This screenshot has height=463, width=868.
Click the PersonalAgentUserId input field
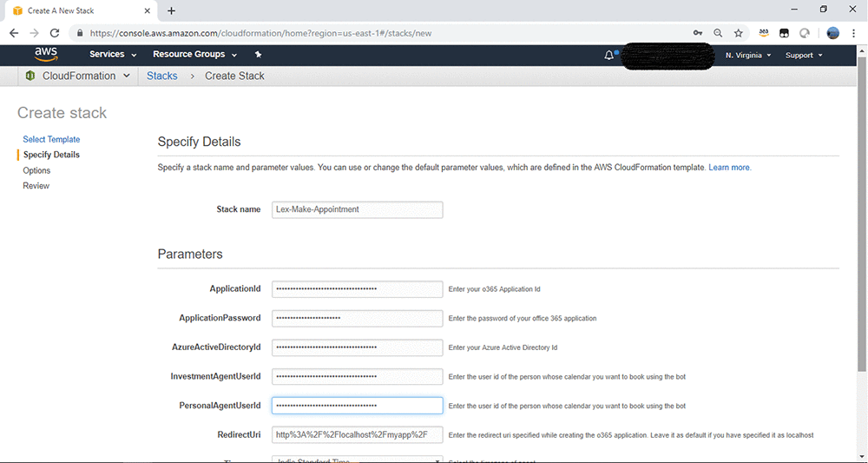(357, 406)
